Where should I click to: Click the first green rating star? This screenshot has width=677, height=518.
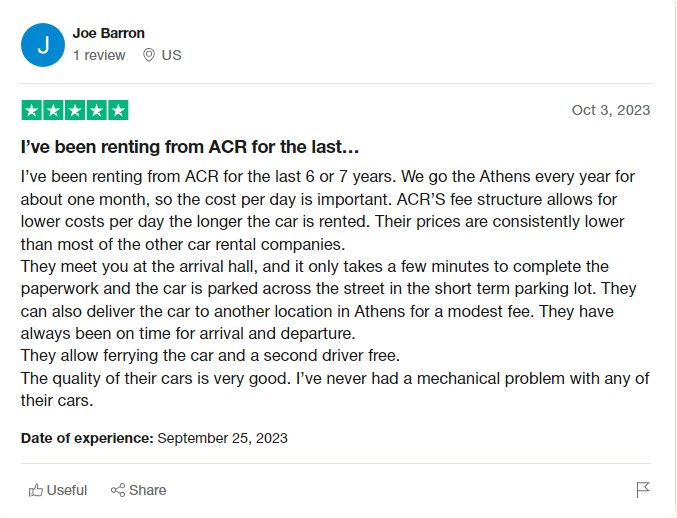(32, 111)
